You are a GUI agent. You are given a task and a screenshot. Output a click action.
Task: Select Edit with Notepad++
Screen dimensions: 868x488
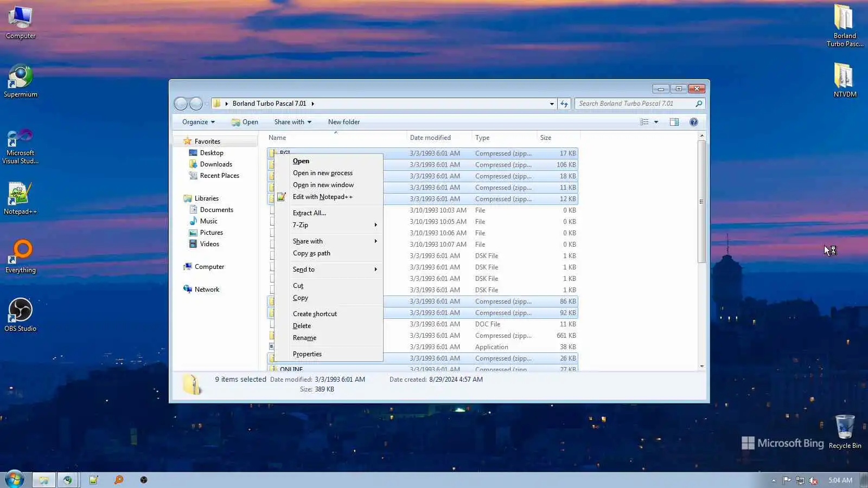click(329, 197)
